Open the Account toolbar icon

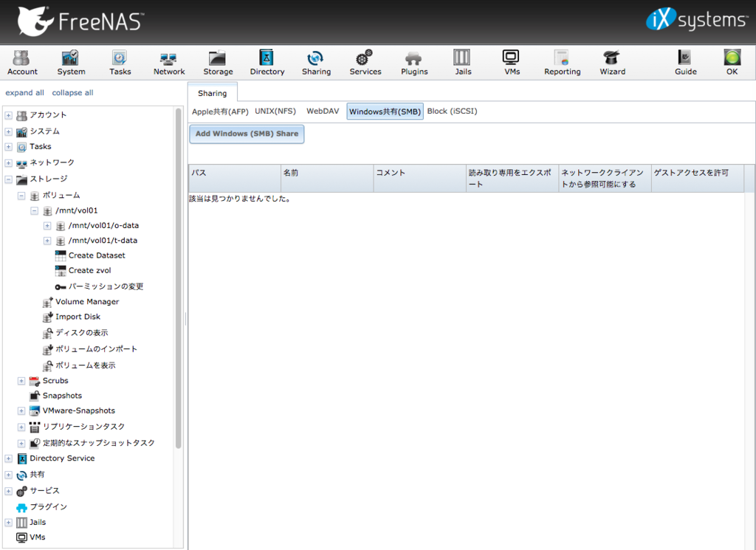(x=21, y=63)
